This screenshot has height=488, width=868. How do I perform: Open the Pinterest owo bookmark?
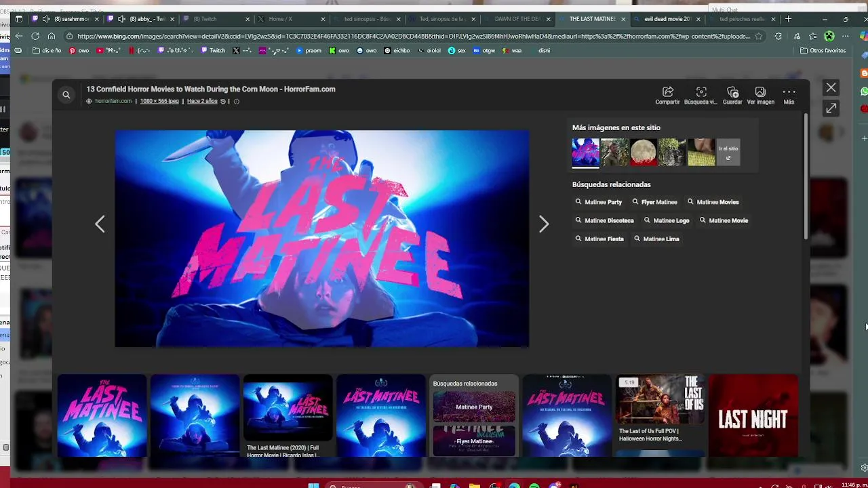(79, 50)
